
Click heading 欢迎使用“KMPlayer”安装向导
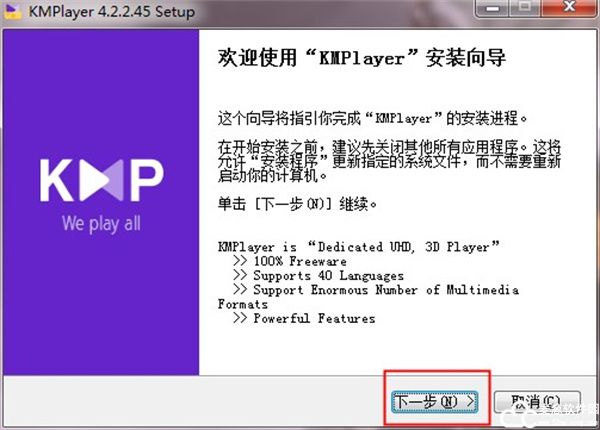[362, 58]
